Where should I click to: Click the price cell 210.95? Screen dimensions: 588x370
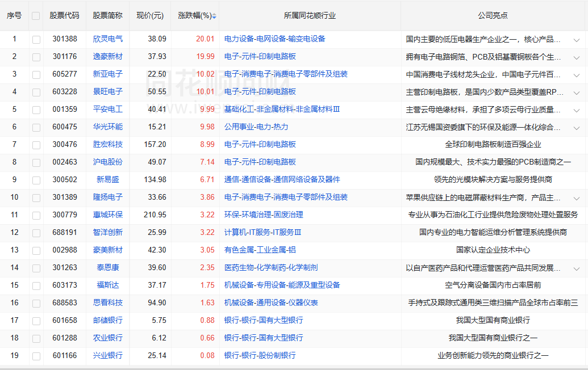(x=155, y=215)
